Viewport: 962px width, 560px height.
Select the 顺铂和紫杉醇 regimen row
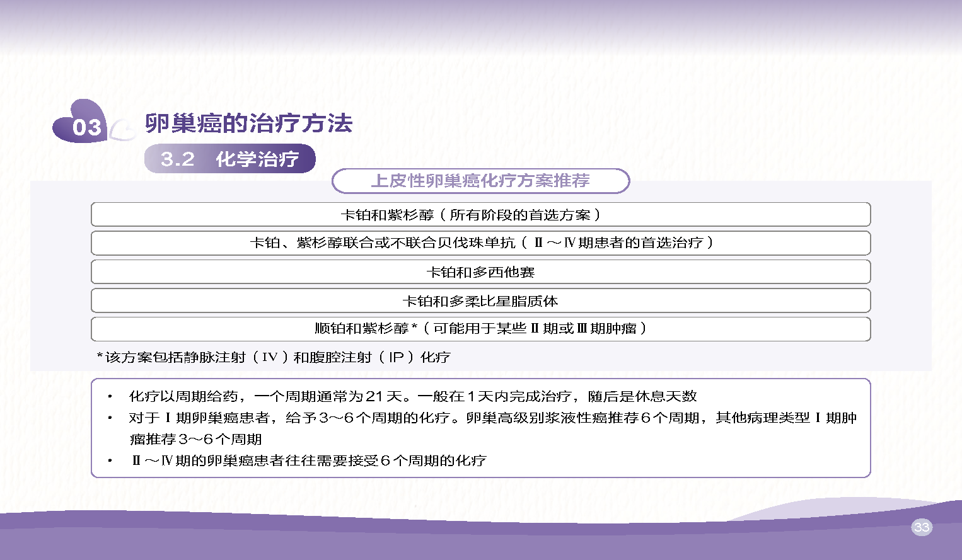pos(480,329)
